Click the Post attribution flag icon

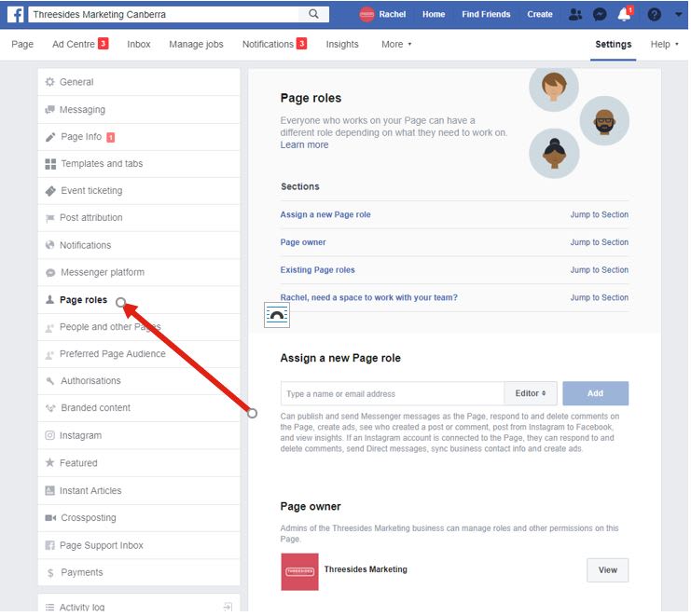coord(50,219)
